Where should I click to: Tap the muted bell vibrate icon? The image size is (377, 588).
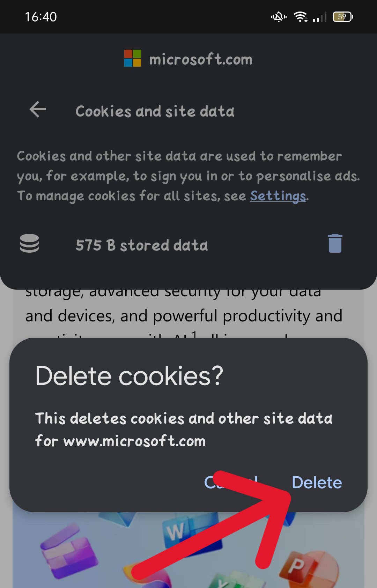click(x=279, y=17)
